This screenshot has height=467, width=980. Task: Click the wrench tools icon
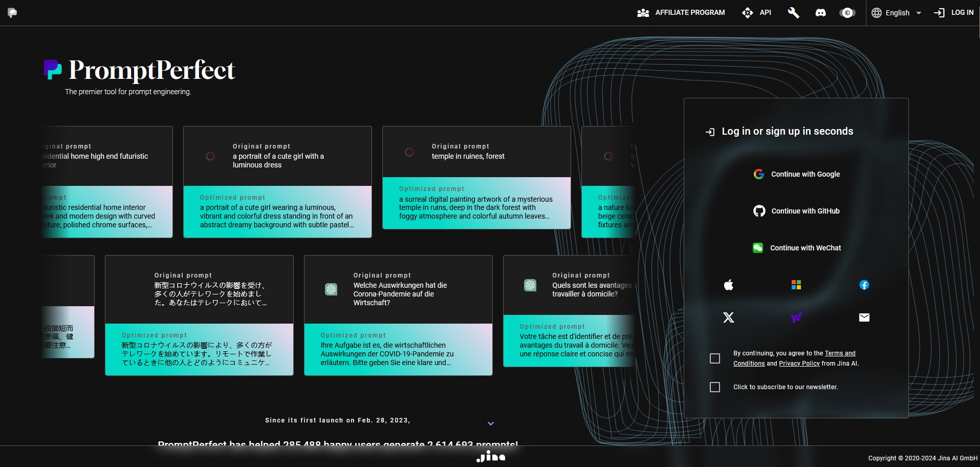[793, 13]
